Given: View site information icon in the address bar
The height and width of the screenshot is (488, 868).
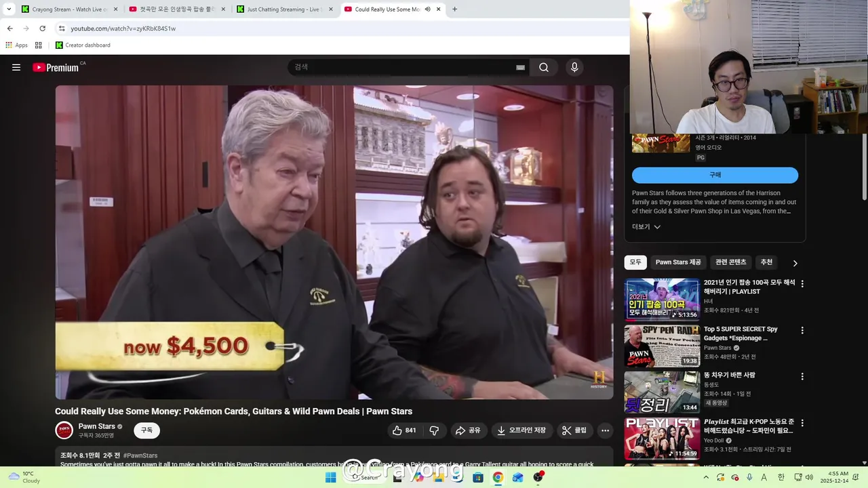Looking at the screenshot, I should 61,28.
